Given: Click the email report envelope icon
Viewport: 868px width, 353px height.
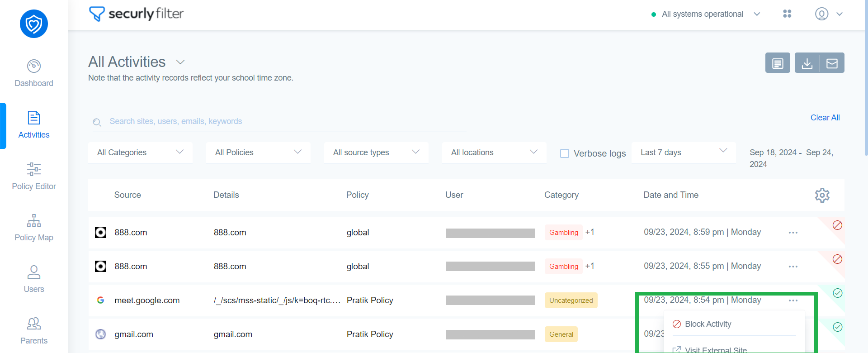Looking at the screenshot, I should point(832,63).
